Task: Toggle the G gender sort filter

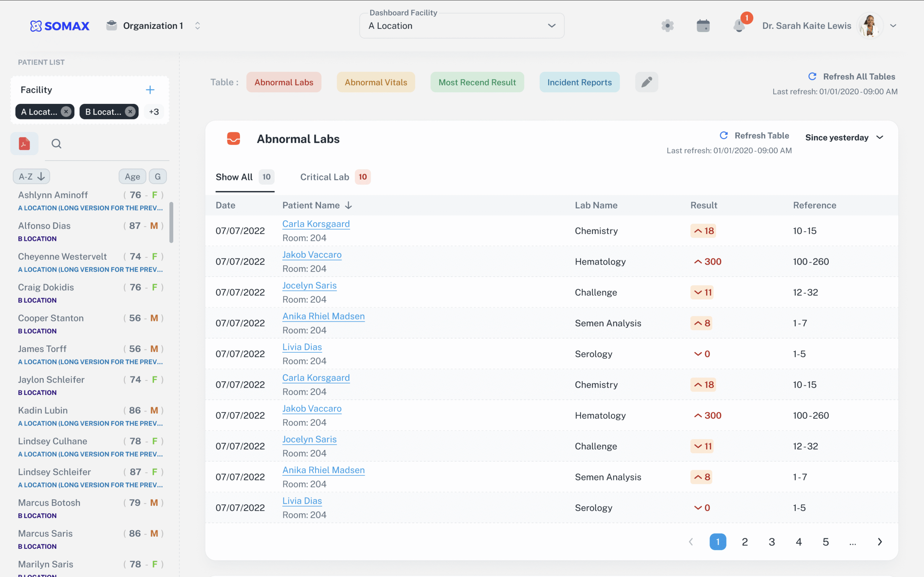Action: [158, 176]
